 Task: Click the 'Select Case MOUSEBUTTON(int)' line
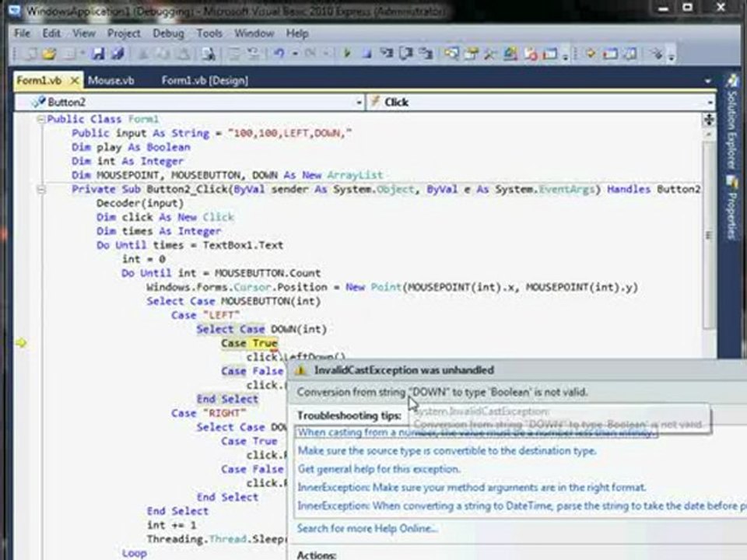pos(233,302)
